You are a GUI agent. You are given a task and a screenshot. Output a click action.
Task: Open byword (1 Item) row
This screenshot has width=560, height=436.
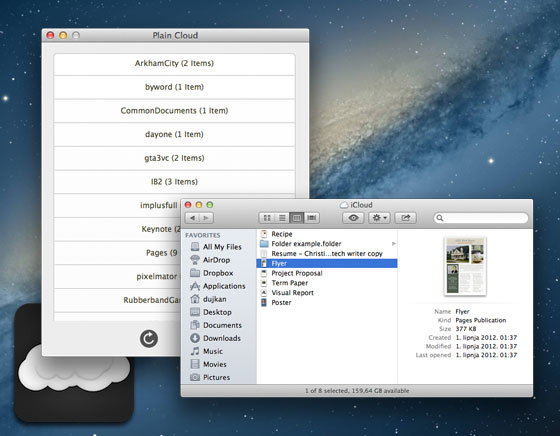point(174,87)
